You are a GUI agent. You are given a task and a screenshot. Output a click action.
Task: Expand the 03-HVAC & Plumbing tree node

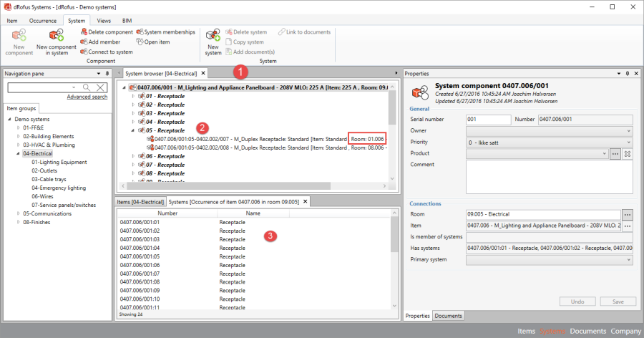[19, 145]
